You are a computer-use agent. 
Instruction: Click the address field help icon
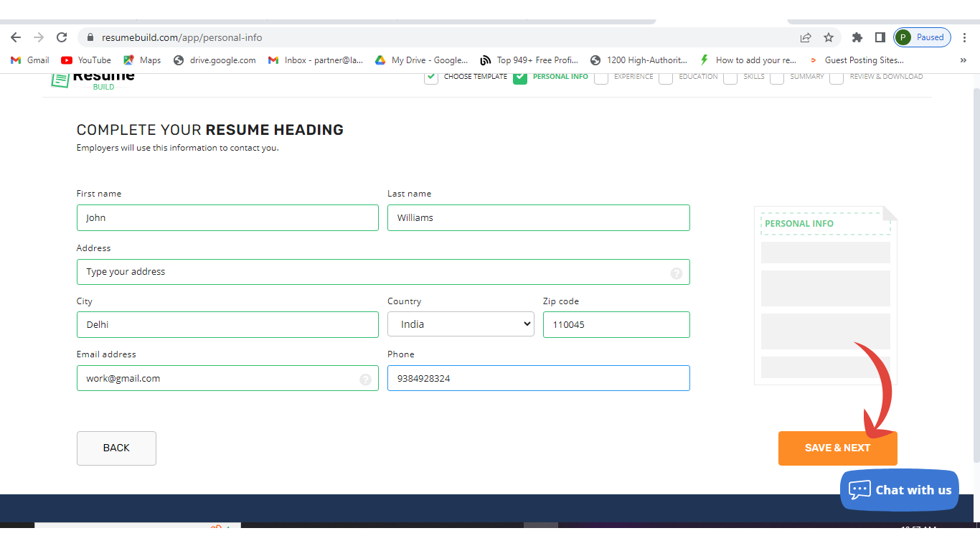click(676, 273)
